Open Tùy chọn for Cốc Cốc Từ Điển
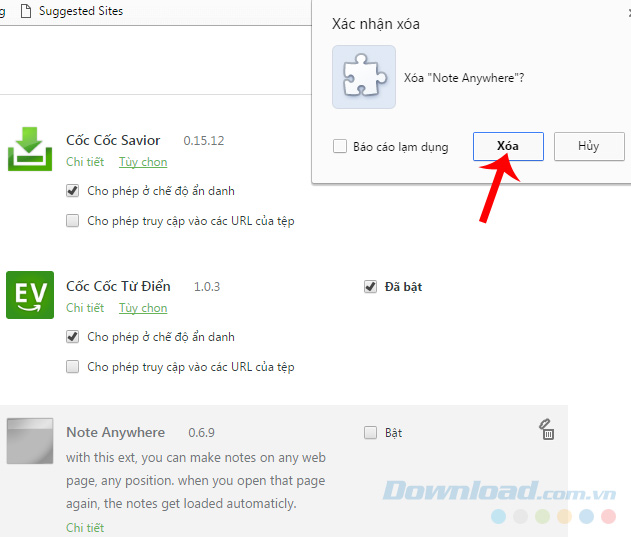The height and width of the screenshot is (537, 631). click(x=143, y=308)
